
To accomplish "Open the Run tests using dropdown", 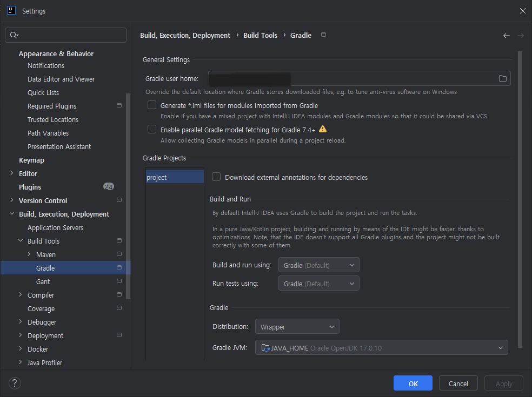I will click(x=318, y=284).
